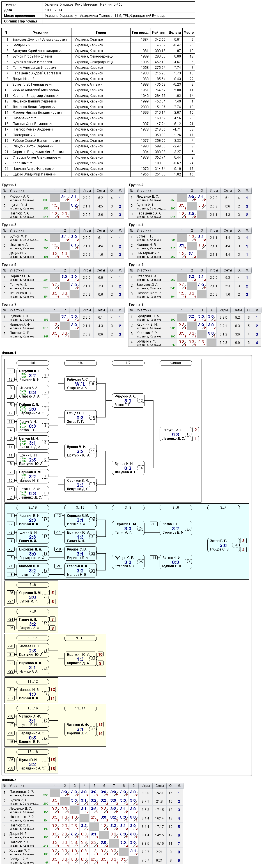Viewport: 264px width, 868px height.
Task: Click the Дельта column header
Action: 175,32
